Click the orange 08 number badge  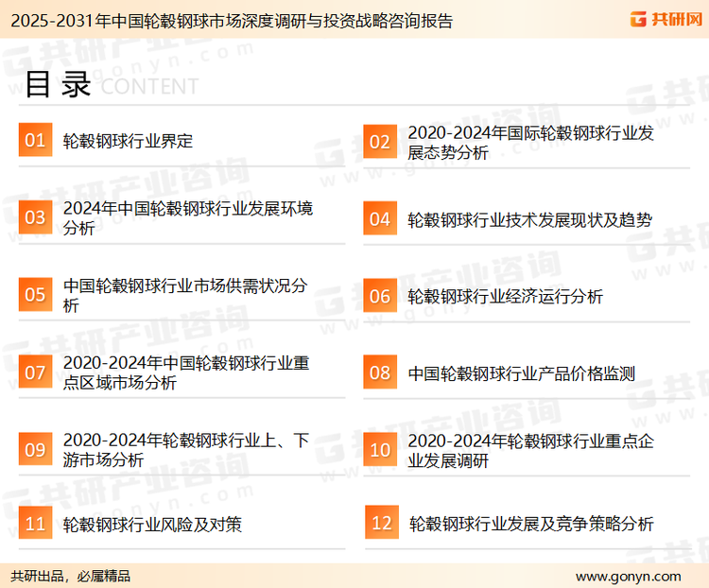pos(380,372)
